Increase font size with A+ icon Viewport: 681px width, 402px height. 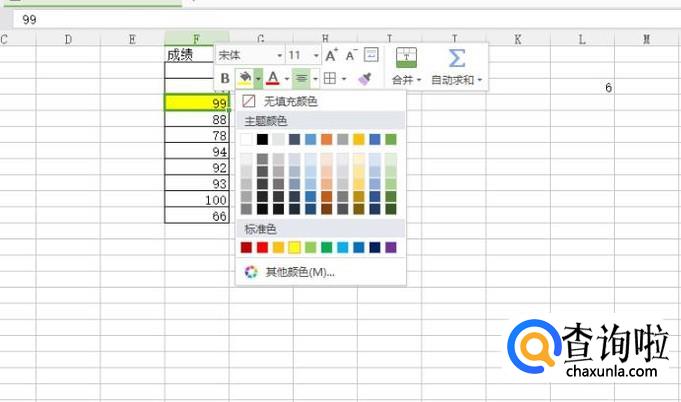(331, 55)
